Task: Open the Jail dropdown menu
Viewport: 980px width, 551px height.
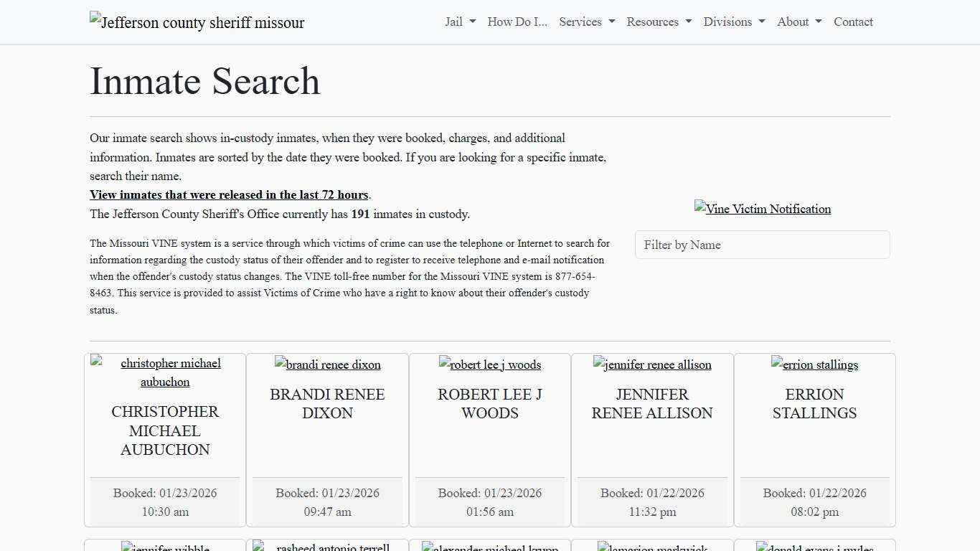Action: pos(458,22)
